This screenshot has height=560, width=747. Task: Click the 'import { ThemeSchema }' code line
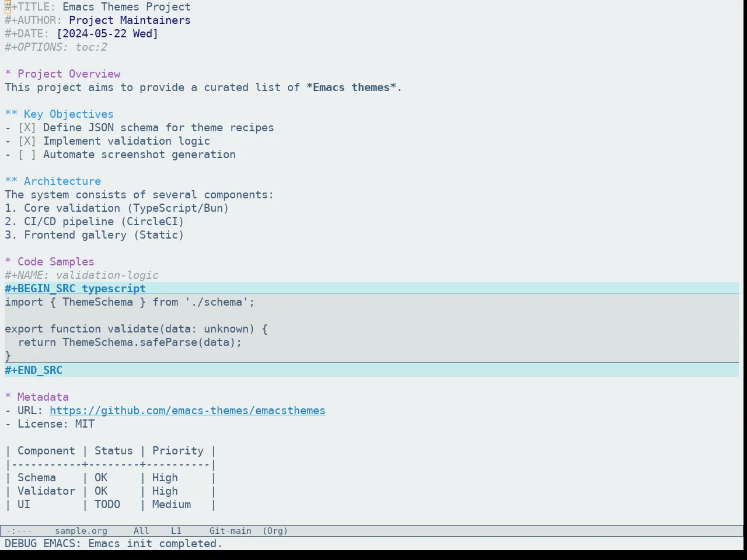click(130, 302)
